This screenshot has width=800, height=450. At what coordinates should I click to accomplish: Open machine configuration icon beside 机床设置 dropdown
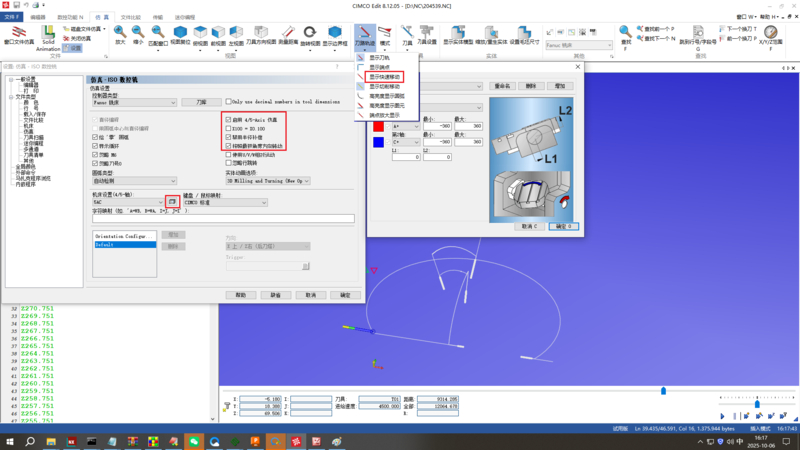click(172, 202)
